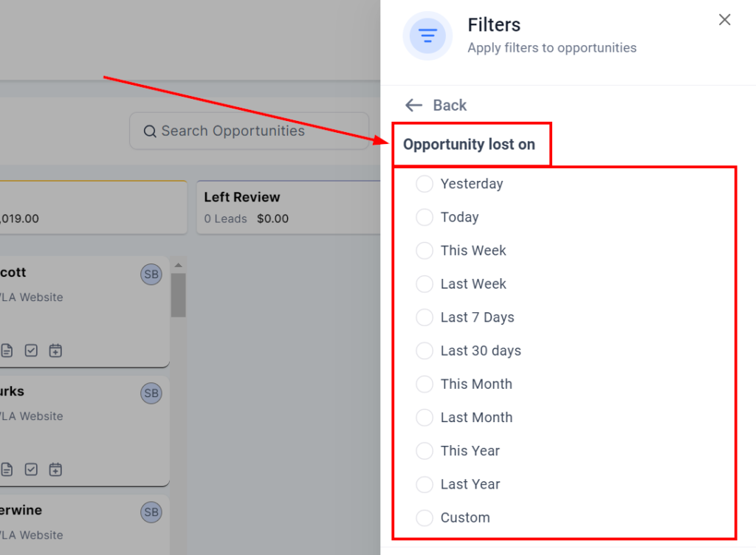Click the add appointment calendar icon on Burks card
This screenshot has height=555, width=756.
click(x=55, y=469)
